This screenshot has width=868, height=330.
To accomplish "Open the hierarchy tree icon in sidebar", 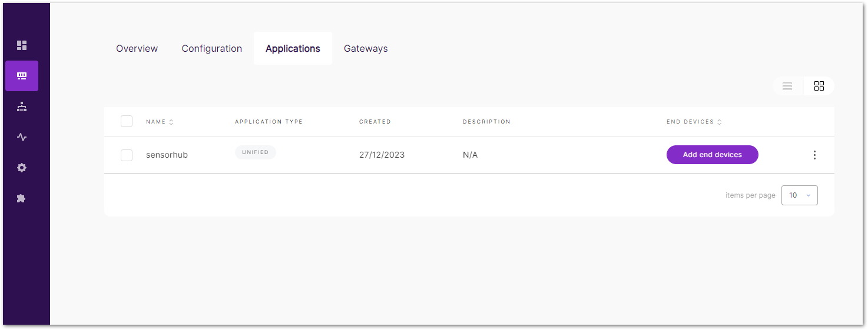I will click(22, 106).
